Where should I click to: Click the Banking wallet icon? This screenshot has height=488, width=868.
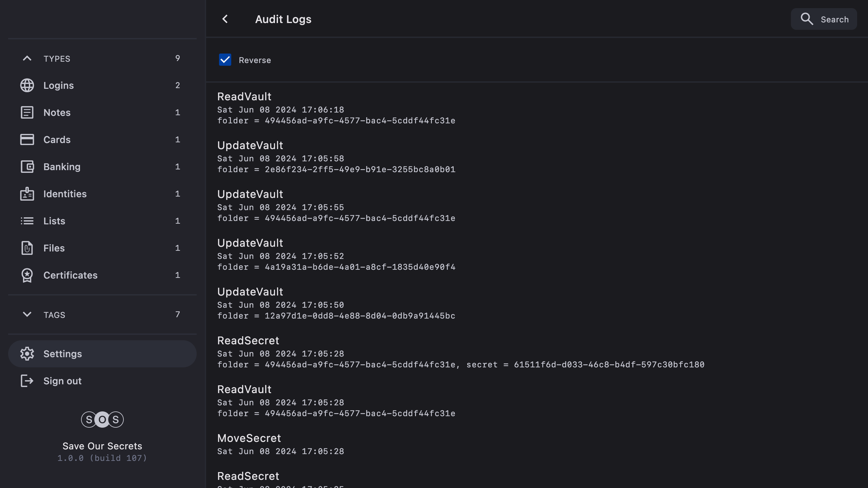coord(27,167)
